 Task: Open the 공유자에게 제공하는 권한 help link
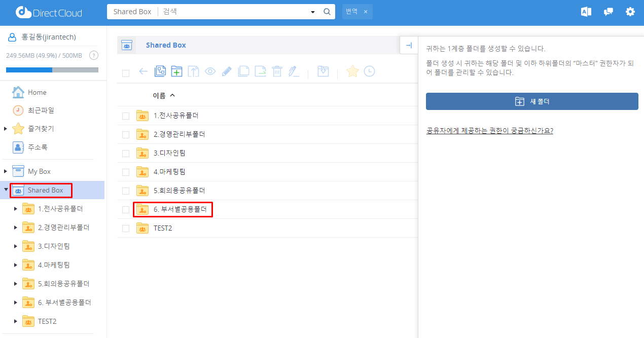489,130
